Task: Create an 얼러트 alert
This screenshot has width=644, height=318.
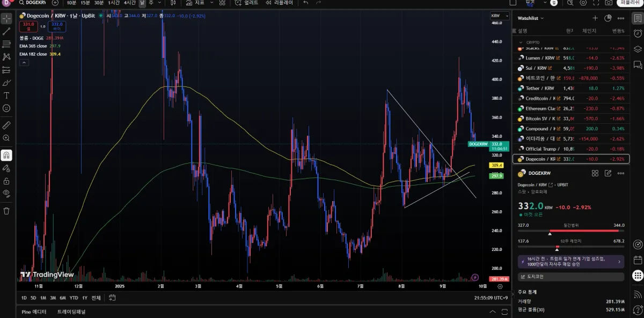Action: (x=247, y=3)
